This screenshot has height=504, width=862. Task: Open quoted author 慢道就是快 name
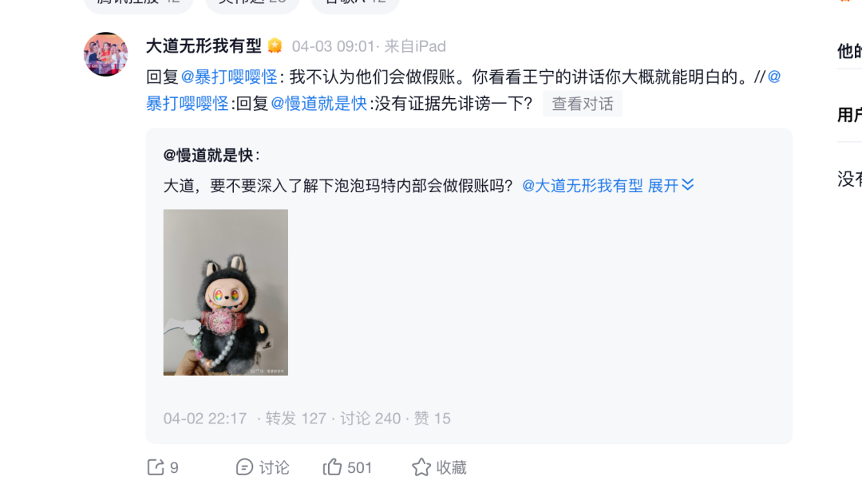(208, 156)
